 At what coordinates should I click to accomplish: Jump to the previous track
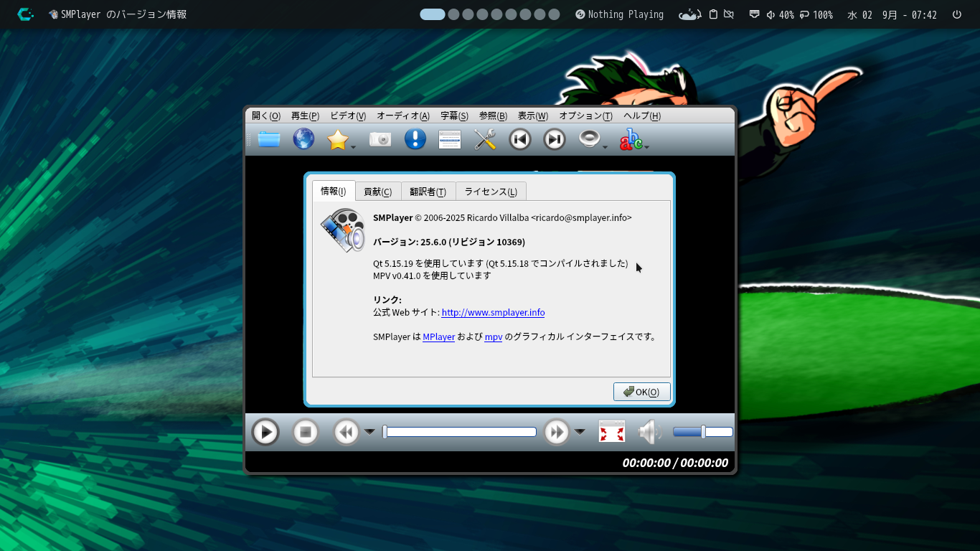pos(520,139)
